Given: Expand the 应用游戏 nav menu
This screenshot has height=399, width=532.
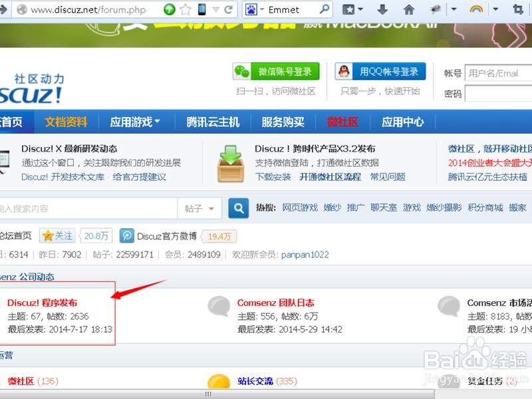Looking at the screenshot, I should [x=135, y=122].
